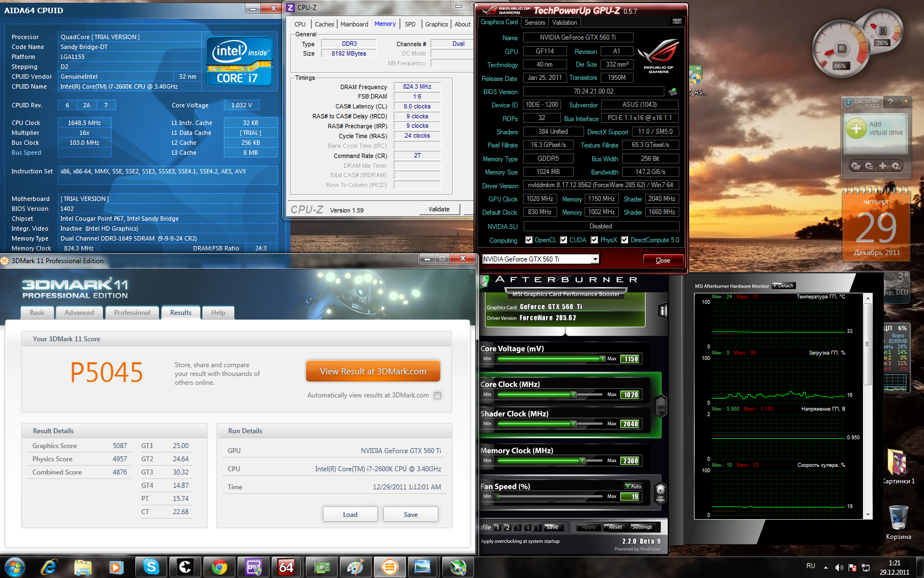Click Load button in 3DMark
The height and width of the screenshot is (578, 924).
click(350, 515)
